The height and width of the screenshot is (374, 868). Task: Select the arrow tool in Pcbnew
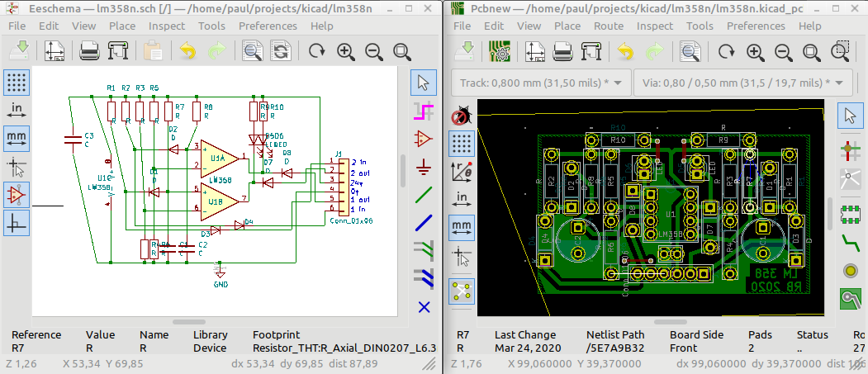tap(850, 116)
